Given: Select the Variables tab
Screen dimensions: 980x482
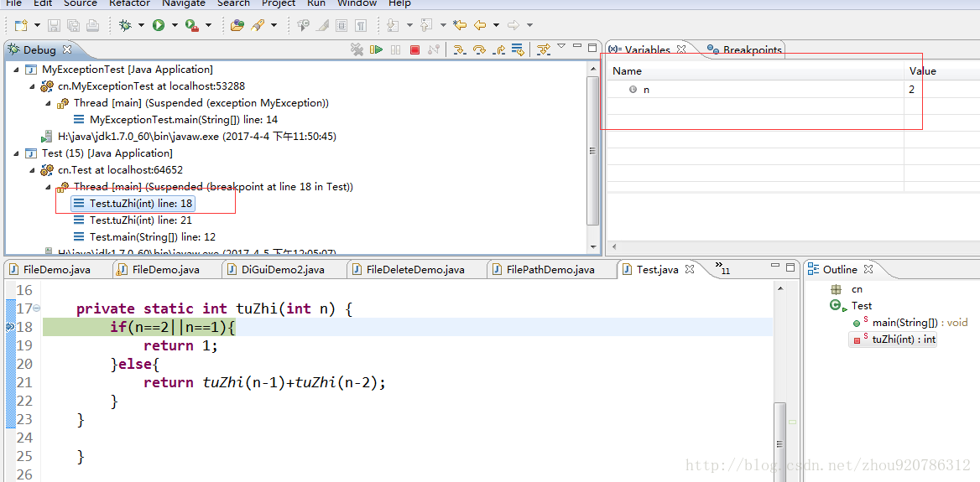Looking at the screenshot, I should [x=648, y=50].
